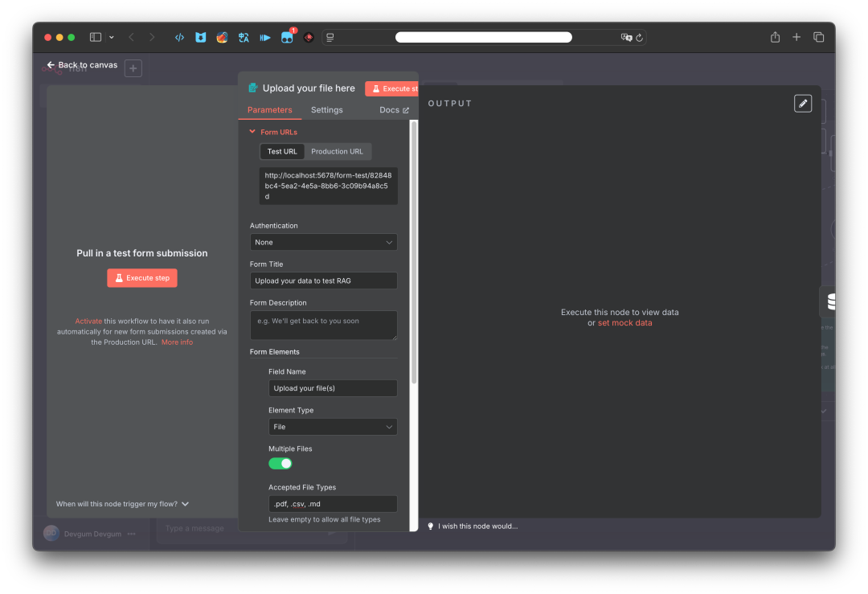868x594 pixels.
Task: Open a new Safari tab with plus icon
Action: (x=796, y=37)
